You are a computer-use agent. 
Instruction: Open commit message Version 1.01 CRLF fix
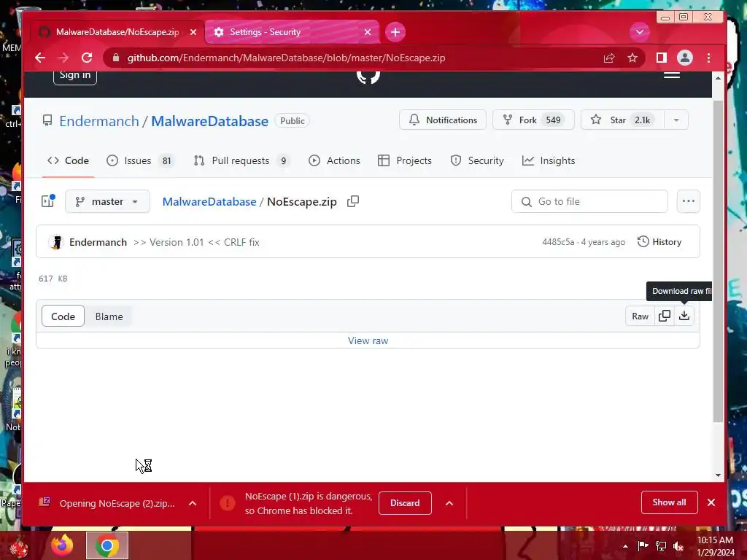point(196,242)
